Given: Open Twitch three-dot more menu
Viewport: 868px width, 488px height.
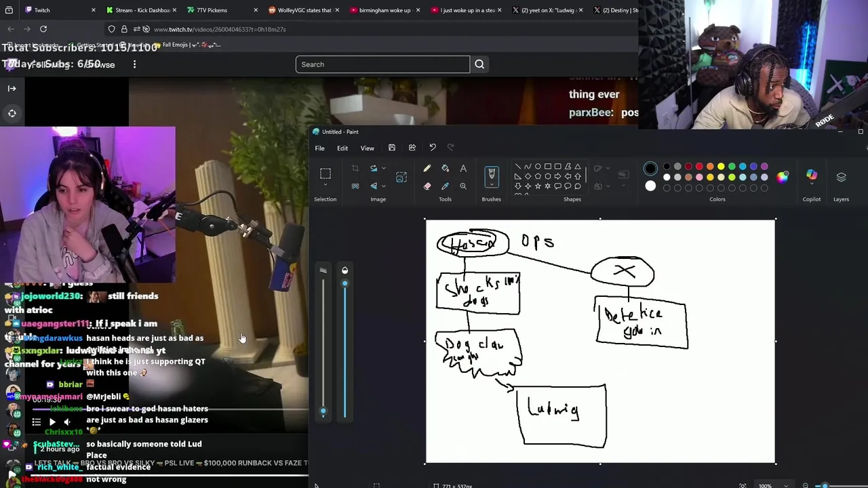Looking at the screenshot, I should [134, 64].
